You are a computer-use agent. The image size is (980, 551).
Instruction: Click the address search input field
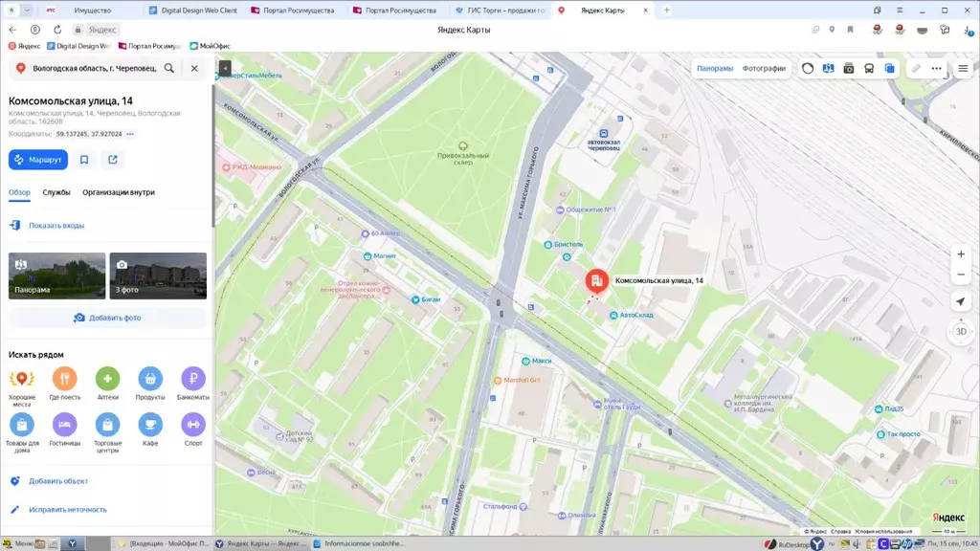(94, 68)
